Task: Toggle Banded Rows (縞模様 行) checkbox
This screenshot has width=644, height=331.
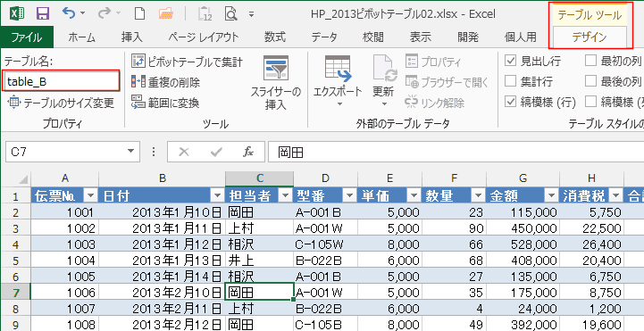Action: click(x=510, y=102)
